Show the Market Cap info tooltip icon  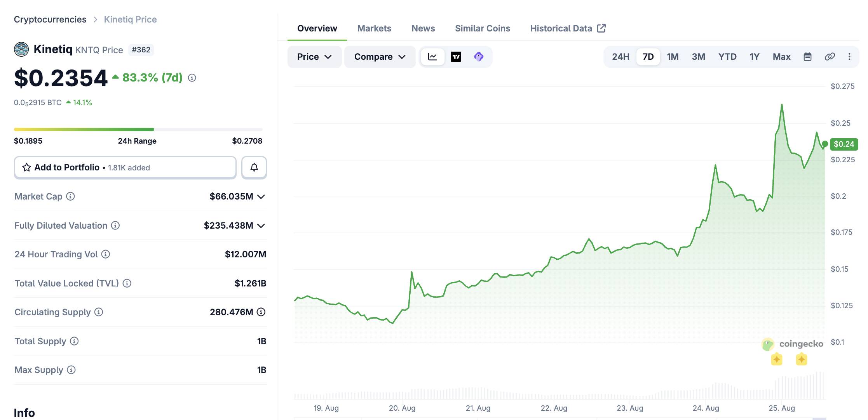point(70,196)
